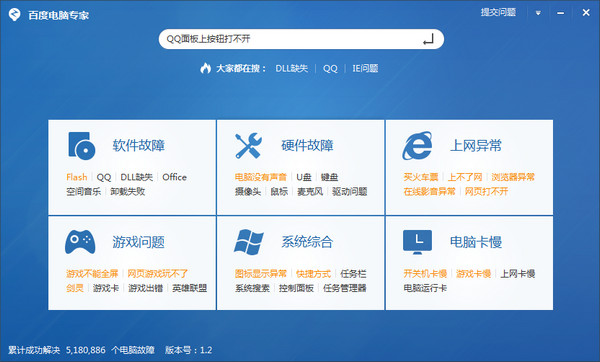Submit search with the enter arrow icon
The image size is (600, 362).
428,39
